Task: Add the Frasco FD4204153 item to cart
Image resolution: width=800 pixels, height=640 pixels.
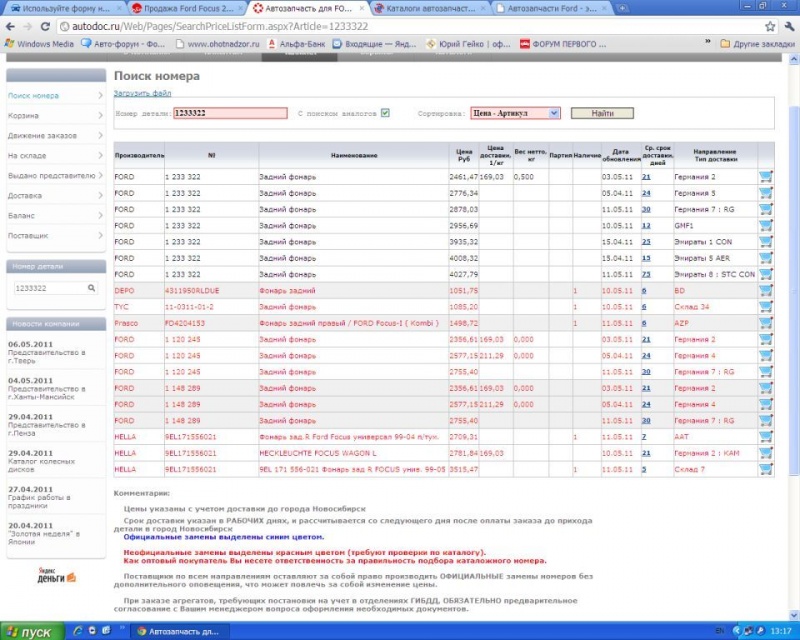Action: tap(766, 323)
